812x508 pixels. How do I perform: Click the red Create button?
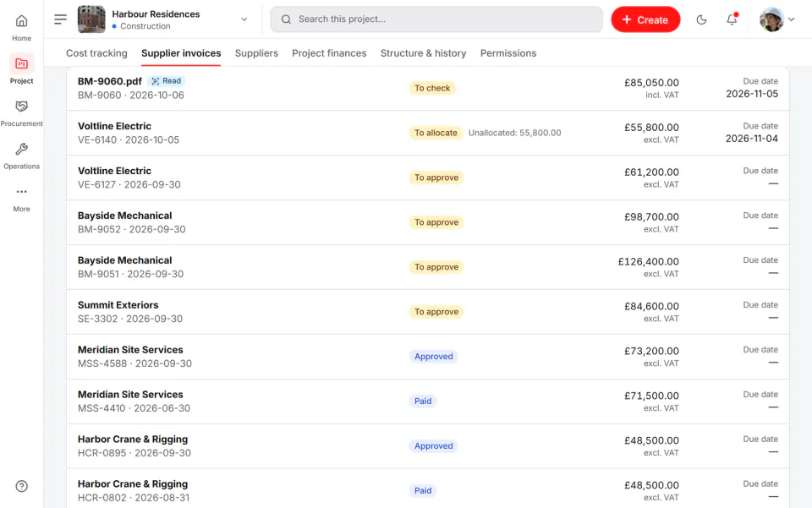click(x=645, y=19)
